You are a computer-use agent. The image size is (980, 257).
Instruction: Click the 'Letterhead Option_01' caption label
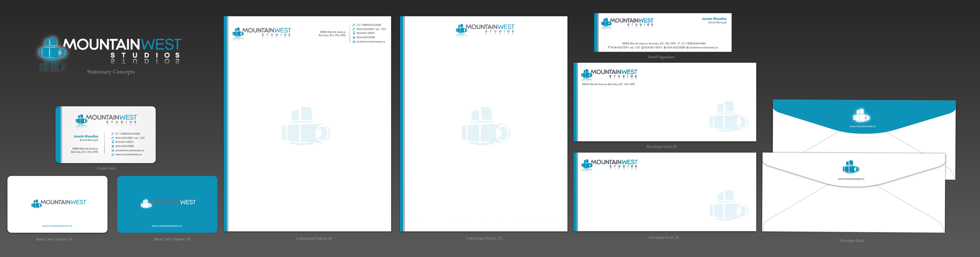pyautogui.click(x=314, y=238)
